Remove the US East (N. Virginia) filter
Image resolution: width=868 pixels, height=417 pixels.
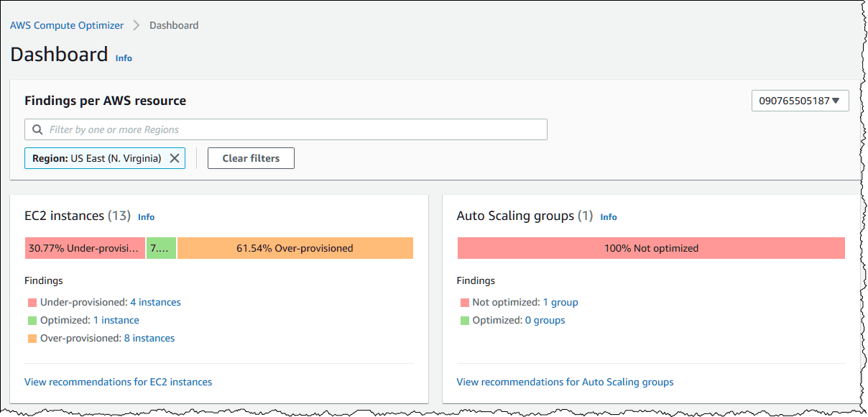point(174,158)
